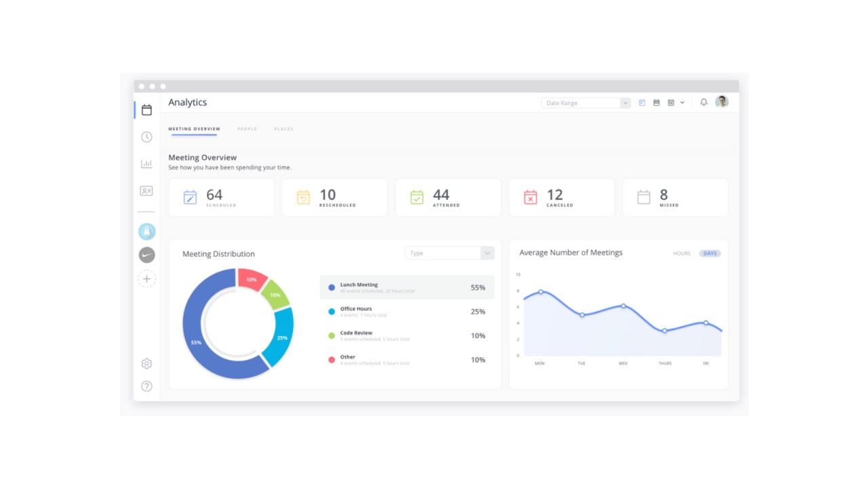Viewport: 868px width, 488px height.
Task: Click the notifications bell icon
Action: tap(704, 102)
